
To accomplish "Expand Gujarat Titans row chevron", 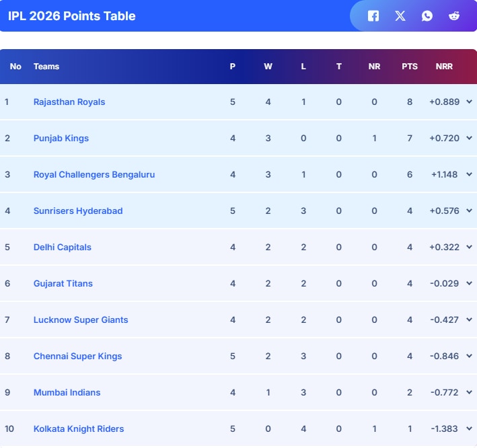I will (469, 284).
